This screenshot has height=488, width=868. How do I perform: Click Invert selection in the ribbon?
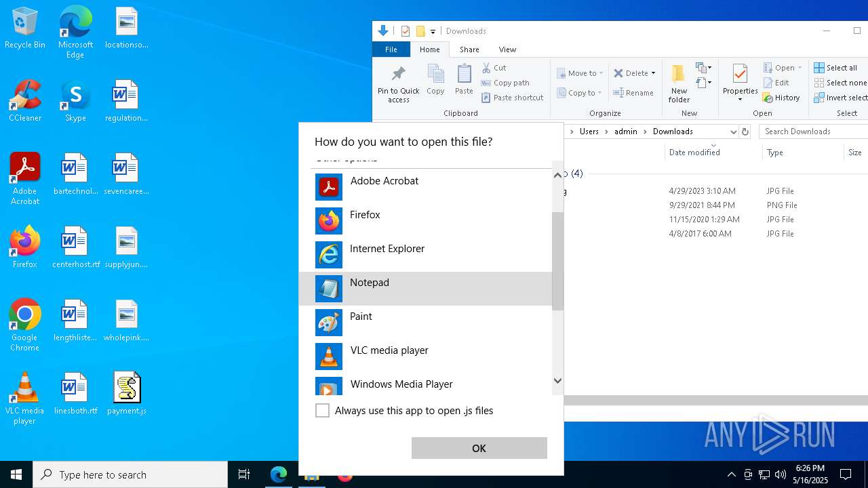tap(841, 98)
